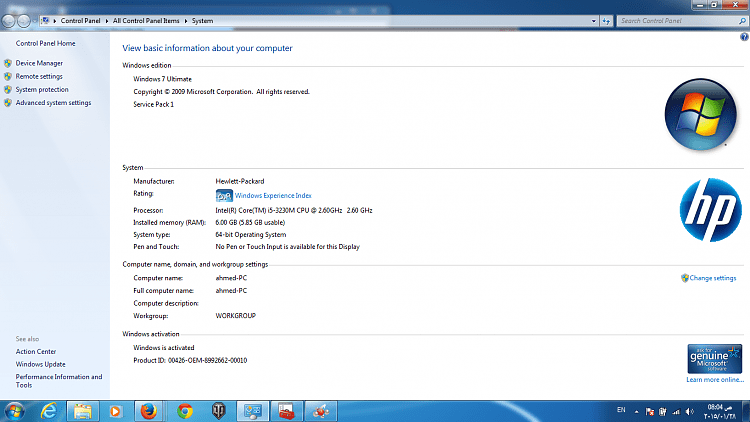
Task: Open the Windows Experience Index link
Action: click(273, 196)
